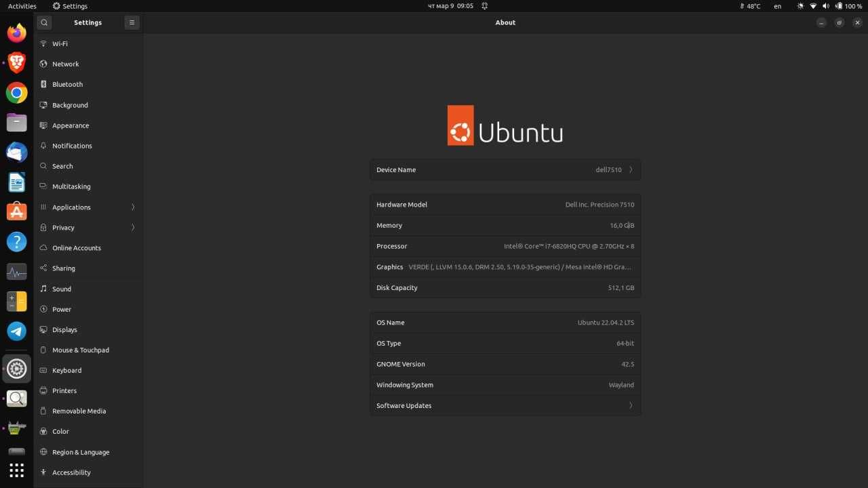Open the Calculator from the dock

(17, 302)
